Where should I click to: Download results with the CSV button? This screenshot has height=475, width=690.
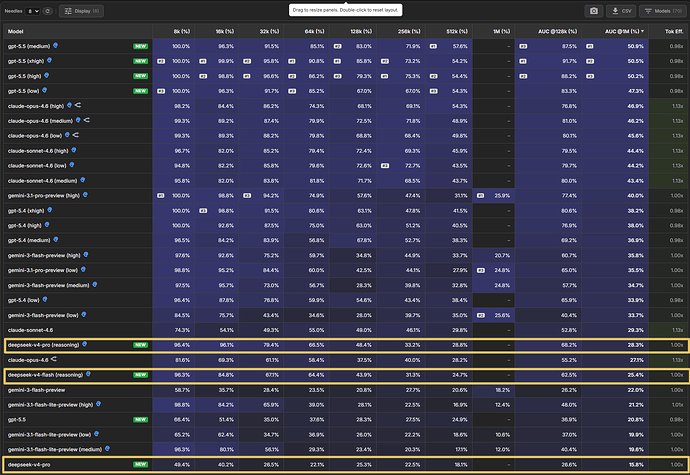click(x=621, y=11)
